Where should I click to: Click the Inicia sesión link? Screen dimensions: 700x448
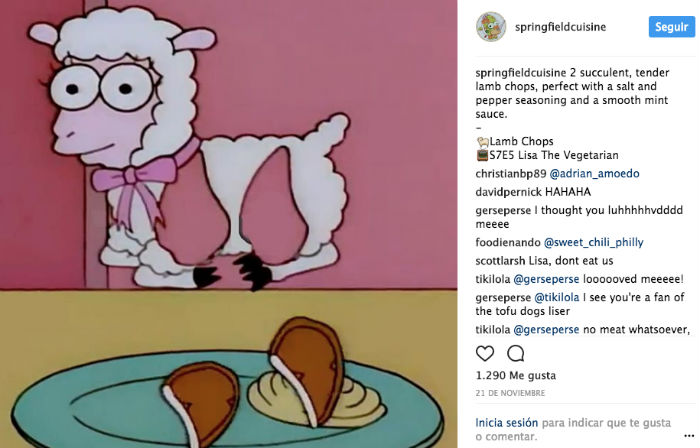(506, 423)
